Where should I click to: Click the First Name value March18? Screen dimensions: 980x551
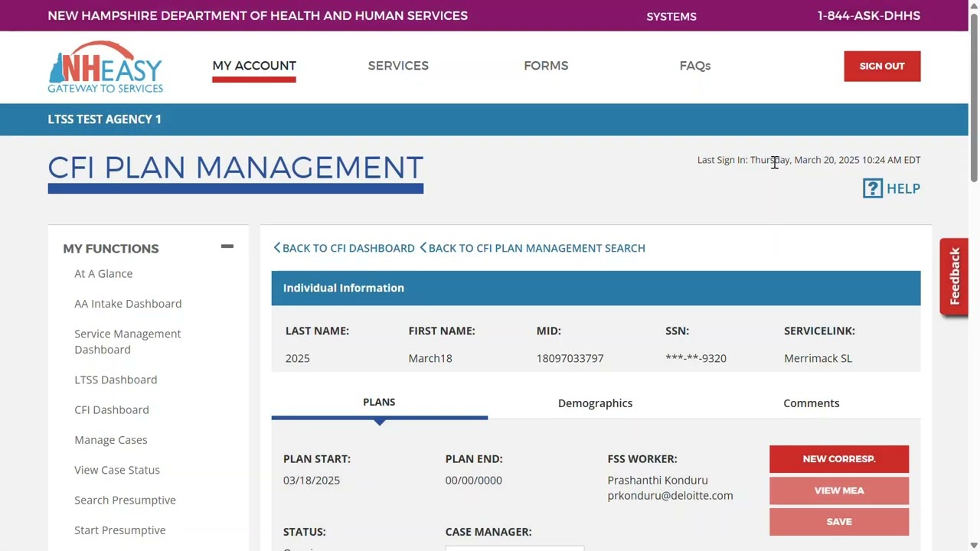click(x=430, y=358)
